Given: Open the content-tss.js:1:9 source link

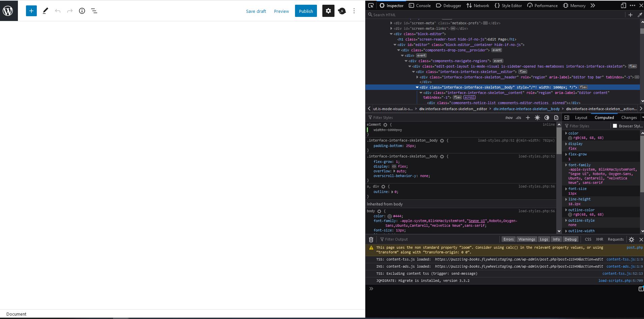Looking at the screenshot, I should (x=624, y=259).
